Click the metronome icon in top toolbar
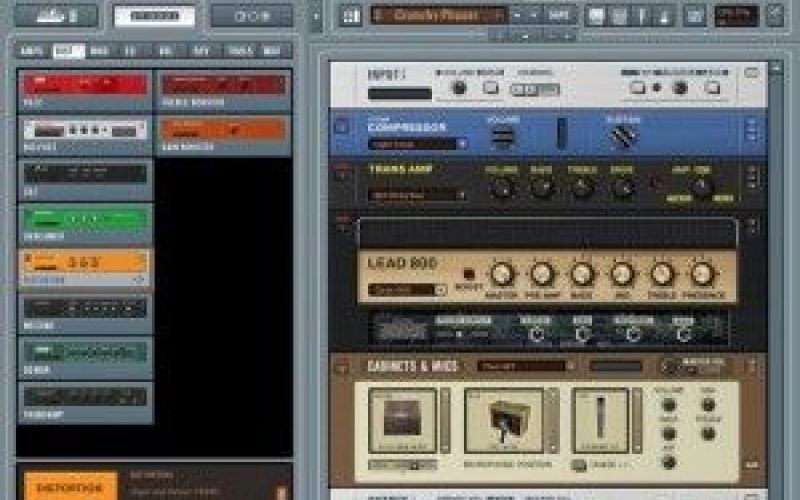The width and height of the screenshot is (800, 500). pos(661,15)
